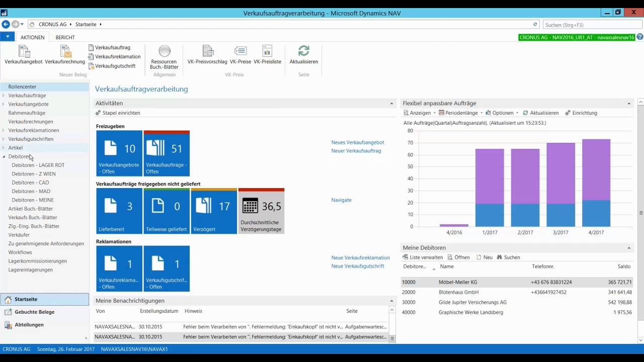Open help via the question mark icon
Viewport: 644px width, 362px height.
point(640,37)
